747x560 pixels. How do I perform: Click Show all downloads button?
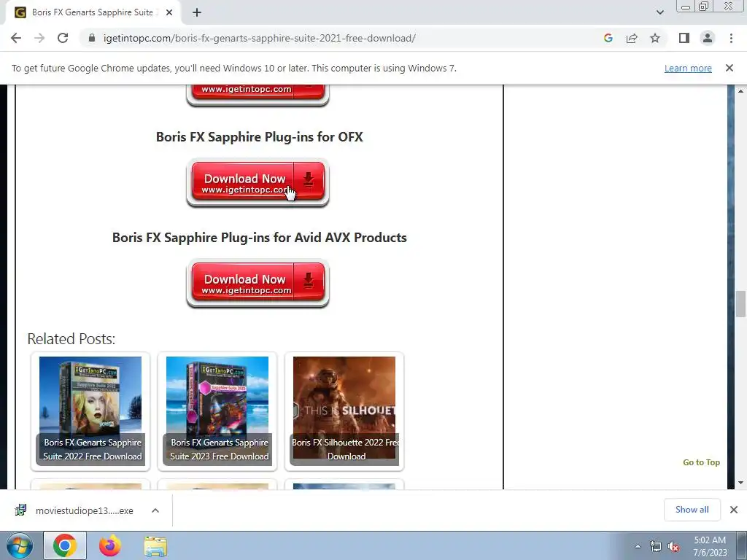pos(692,510)
